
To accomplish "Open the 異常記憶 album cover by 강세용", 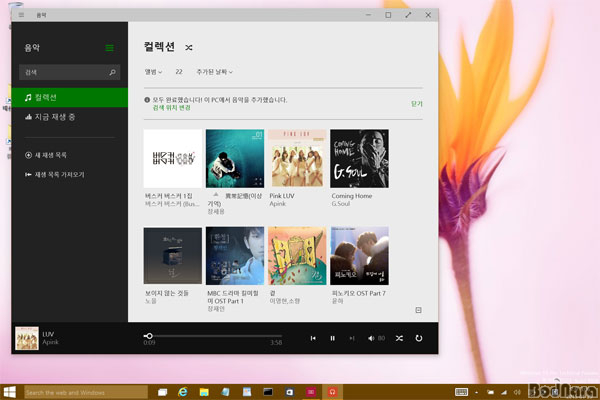I will pos(235,158).
